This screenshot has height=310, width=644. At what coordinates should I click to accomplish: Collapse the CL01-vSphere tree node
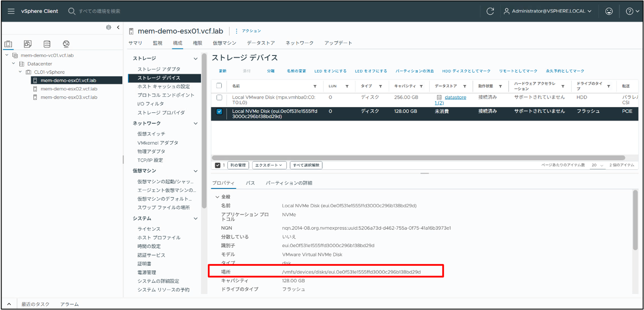(x=20, y=72)
